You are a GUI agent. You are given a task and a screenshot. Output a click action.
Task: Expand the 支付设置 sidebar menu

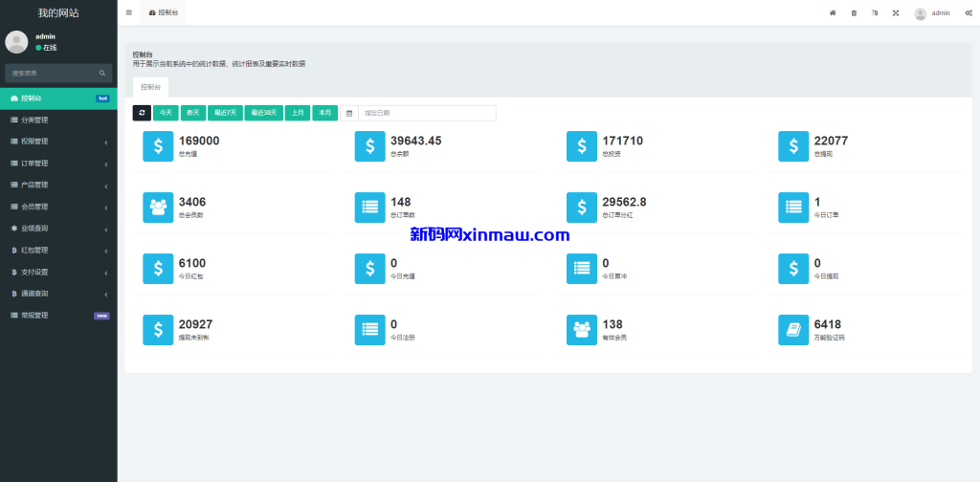tap(57, 272)
